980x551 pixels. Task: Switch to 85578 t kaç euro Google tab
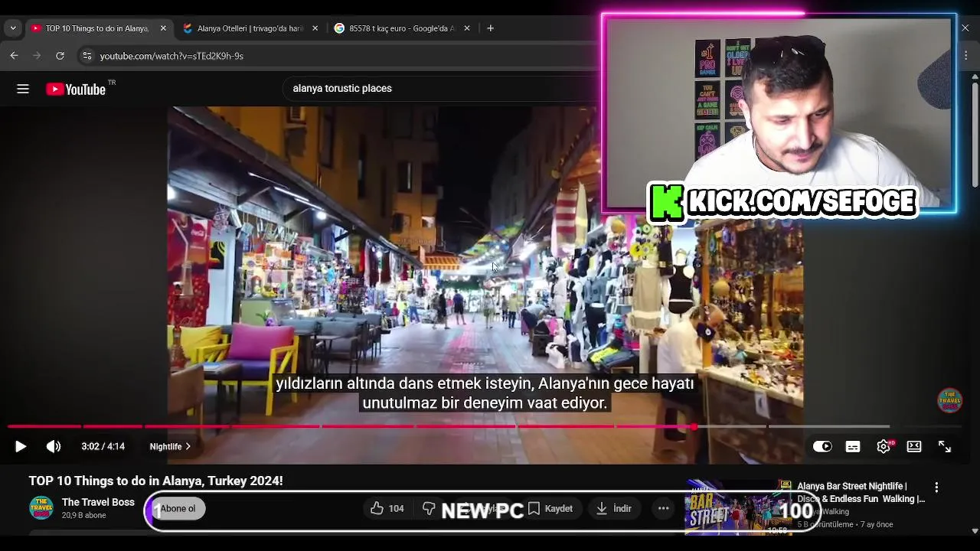tap(401, 28)
